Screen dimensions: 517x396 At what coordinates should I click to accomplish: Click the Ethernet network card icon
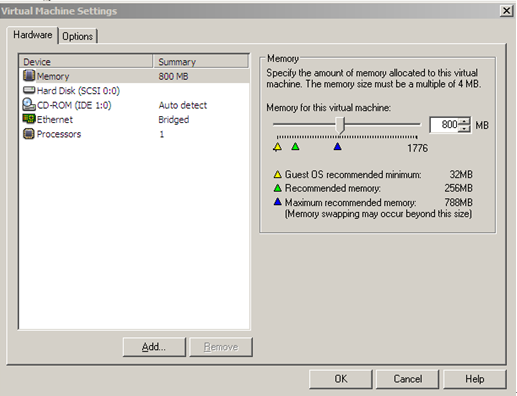29,119
